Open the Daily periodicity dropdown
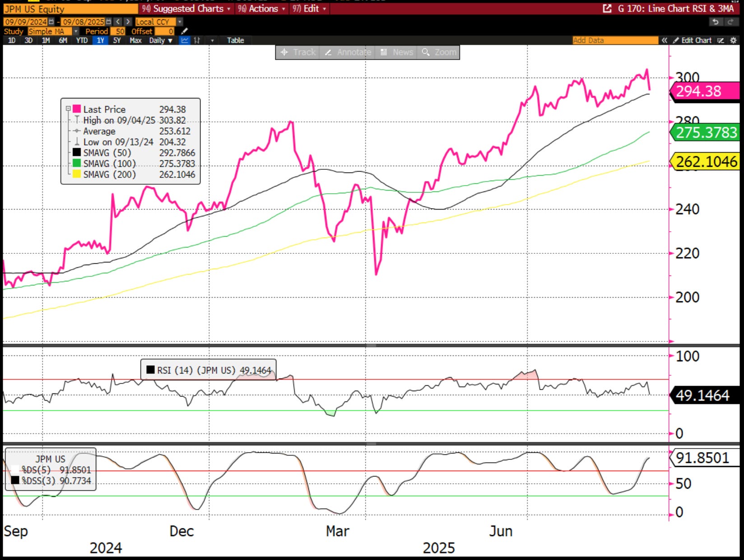This screenshot has width=744, height=560. click(x=161, y=40)
